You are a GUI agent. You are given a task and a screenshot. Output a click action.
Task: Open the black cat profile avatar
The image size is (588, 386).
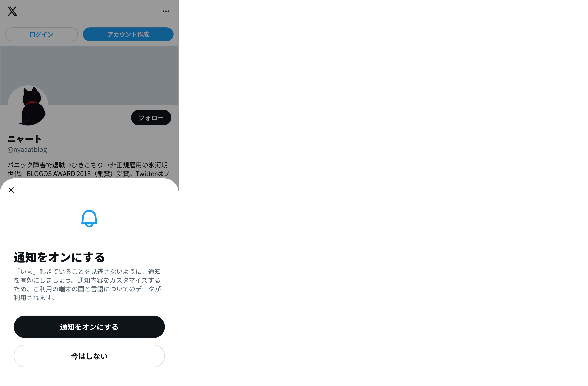coord(28,106)
